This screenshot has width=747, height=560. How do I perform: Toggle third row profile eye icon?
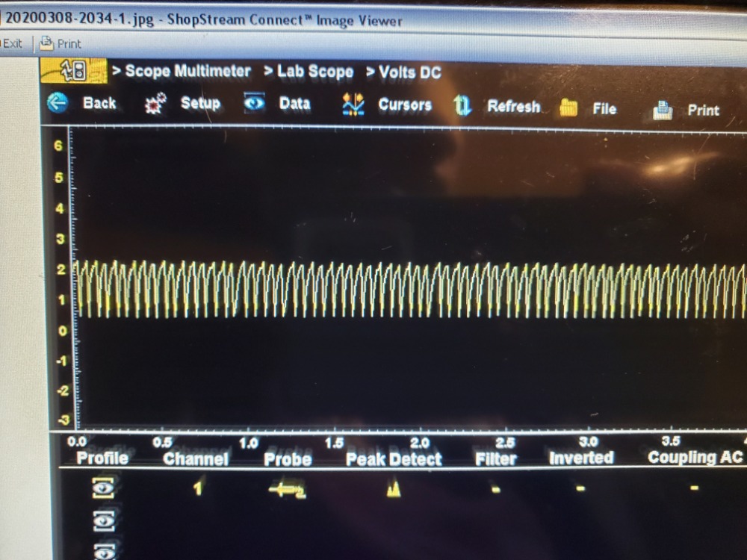tap(103, 551)
